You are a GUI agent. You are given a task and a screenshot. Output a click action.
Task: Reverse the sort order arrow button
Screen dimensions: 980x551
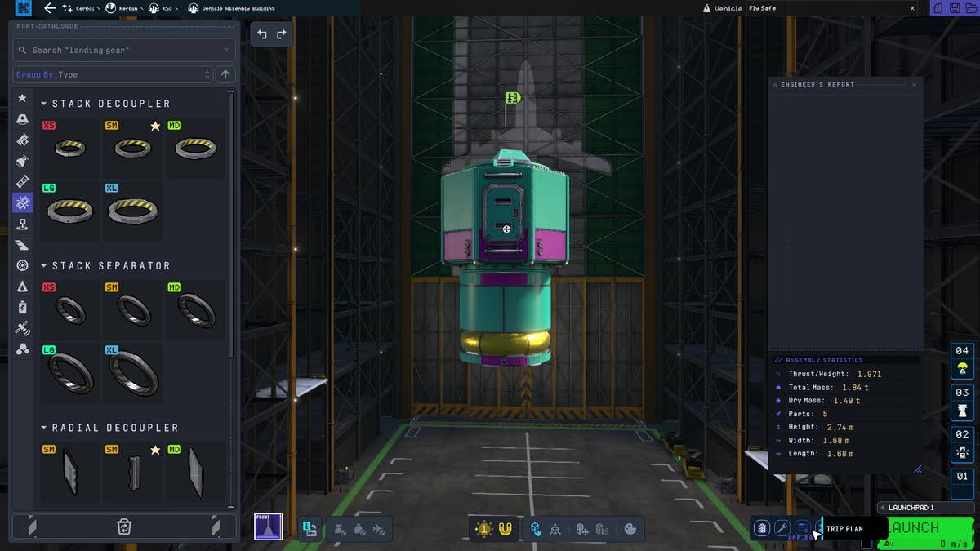[x=225, y=74]
